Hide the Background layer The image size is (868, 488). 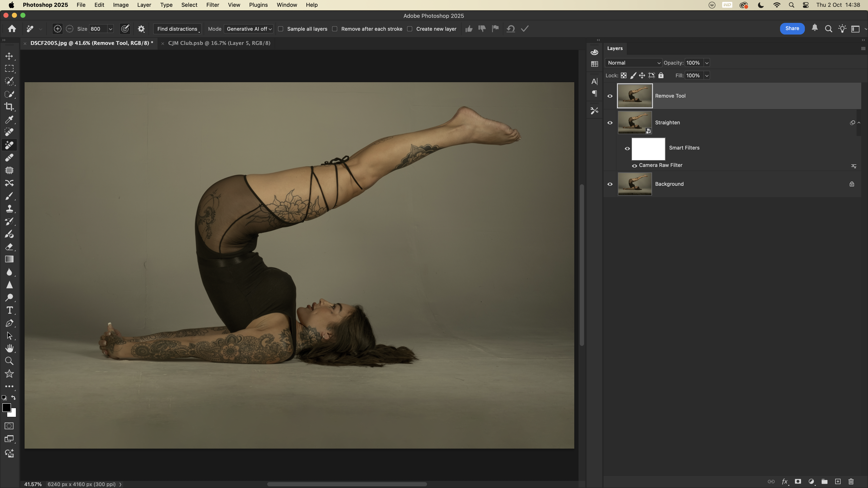tap(610, 184)
